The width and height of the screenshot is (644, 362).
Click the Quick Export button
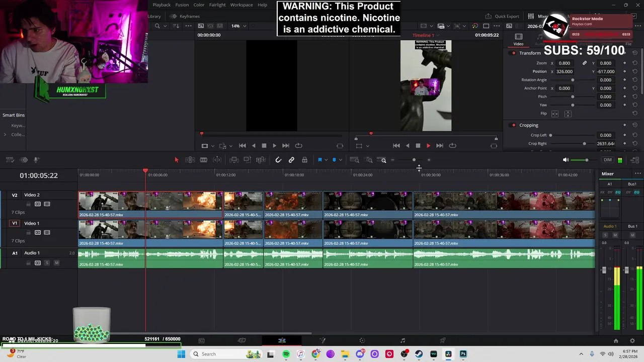pyautogui.click(x=502, y=16)
